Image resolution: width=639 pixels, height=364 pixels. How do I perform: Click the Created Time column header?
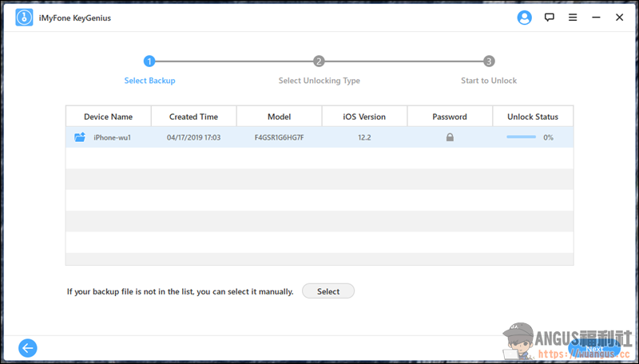[193, 117]
